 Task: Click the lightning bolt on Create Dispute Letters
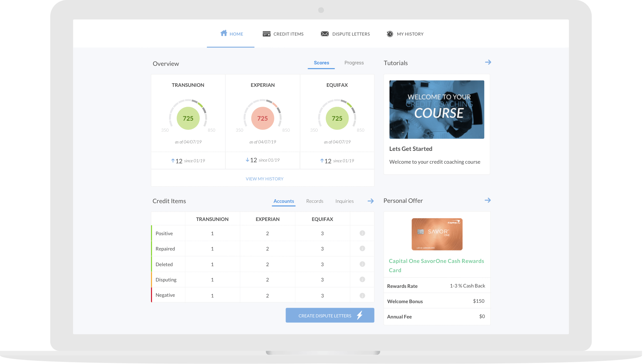pos(360,315)
